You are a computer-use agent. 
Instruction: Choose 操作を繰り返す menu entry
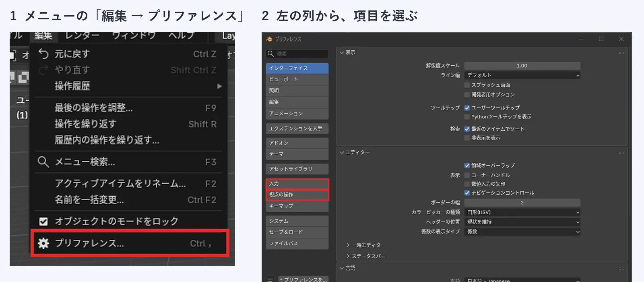pos(129,124)
